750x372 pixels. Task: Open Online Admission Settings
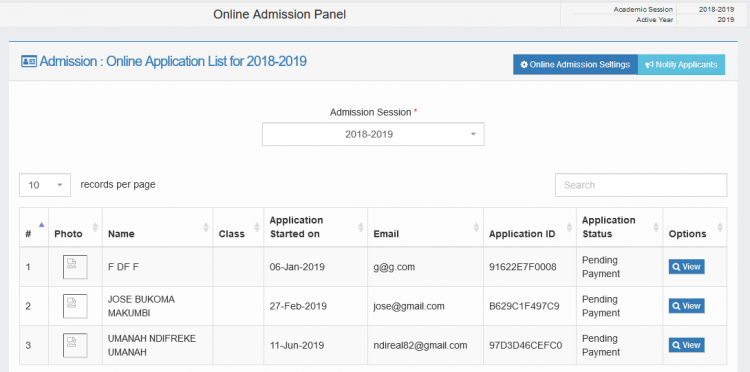[575, 65]
